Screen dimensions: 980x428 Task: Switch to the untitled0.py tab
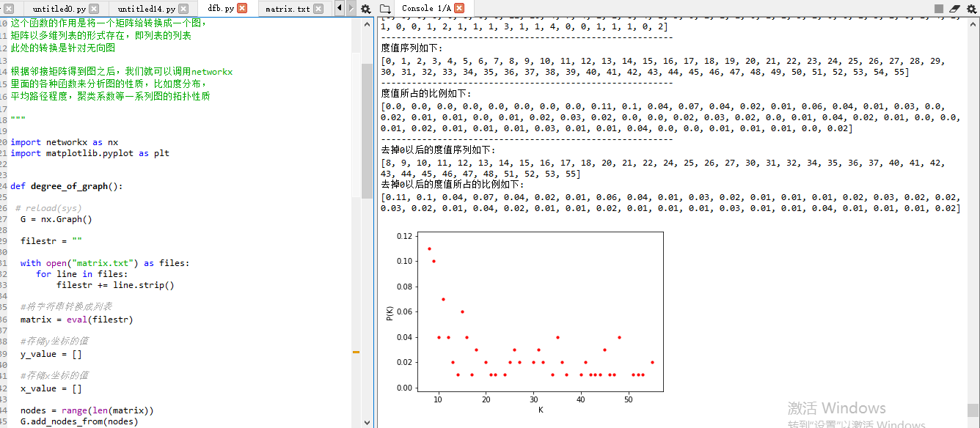point(59,9)
